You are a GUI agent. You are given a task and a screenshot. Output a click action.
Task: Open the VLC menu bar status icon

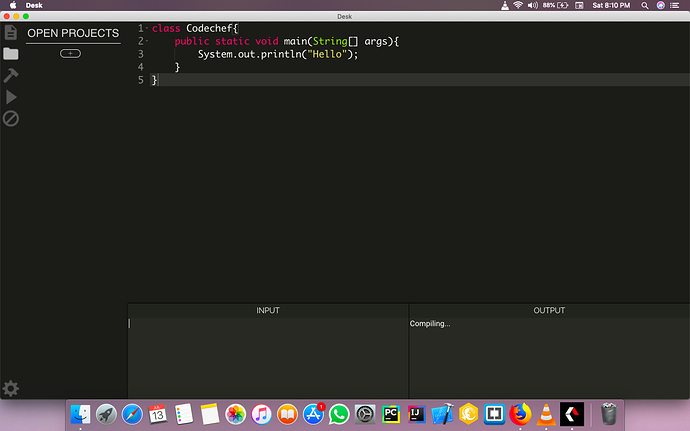click(x=505, y=5)
